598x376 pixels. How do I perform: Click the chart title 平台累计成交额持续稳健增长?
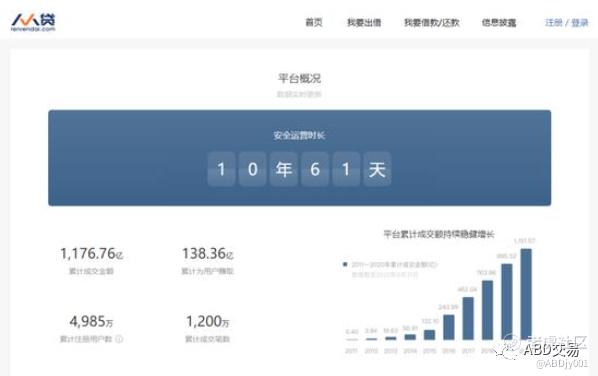coord(439,234)
